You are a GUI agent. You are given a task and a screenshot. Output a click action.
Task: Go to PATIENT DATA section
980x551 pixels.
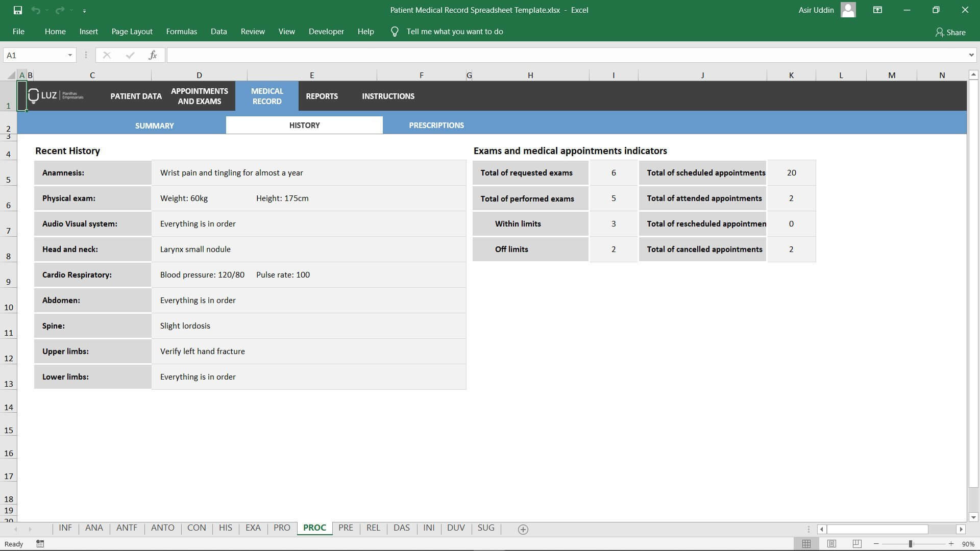(136, 96)
